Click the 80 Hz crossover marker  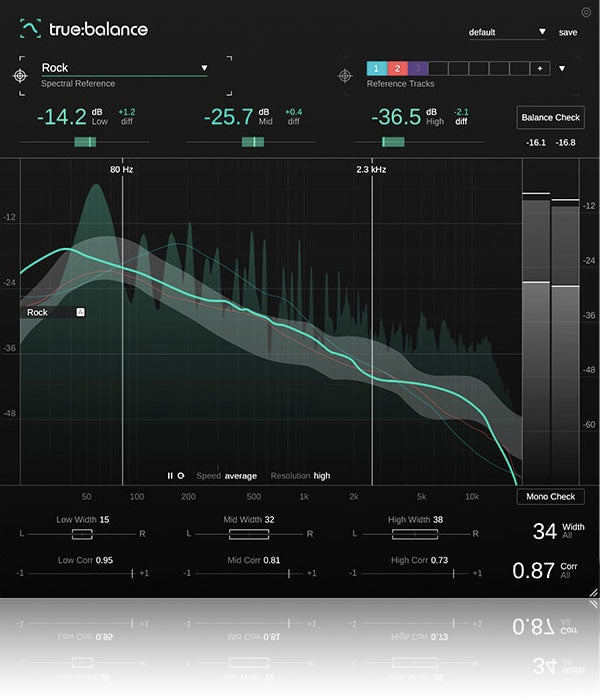121,170
